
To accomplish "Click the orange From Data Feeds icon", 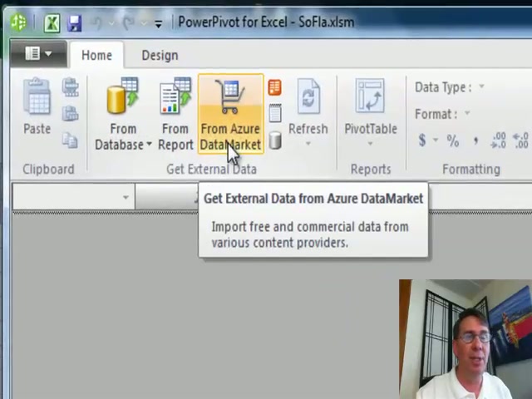I will coord(275,87).
